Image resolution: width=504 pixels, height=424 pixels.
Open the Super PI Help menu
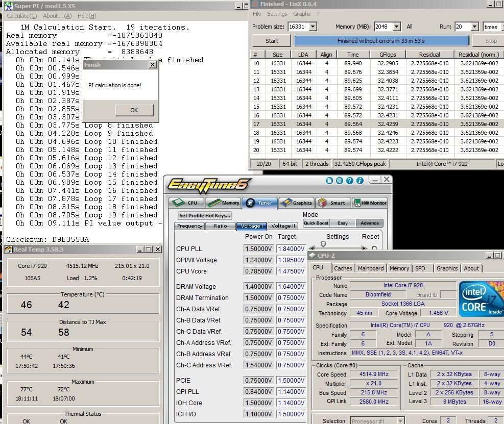coord(87,16)
